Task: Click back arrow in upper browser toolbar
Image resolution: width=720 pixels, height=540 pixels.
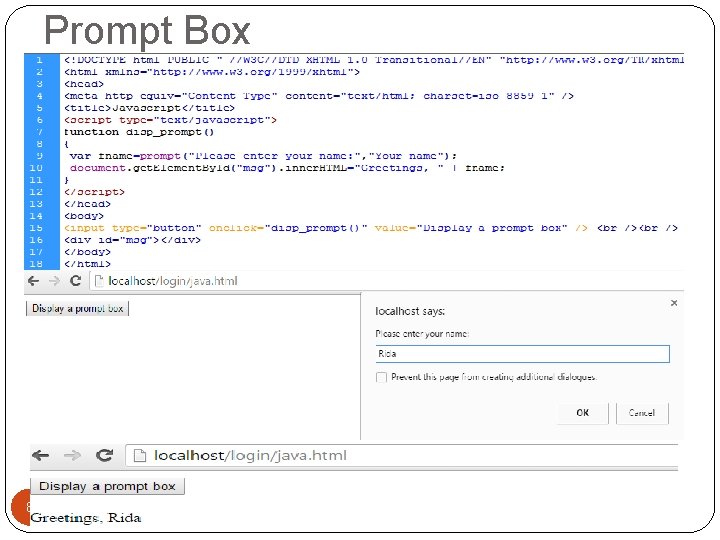Action: (34, 281)
